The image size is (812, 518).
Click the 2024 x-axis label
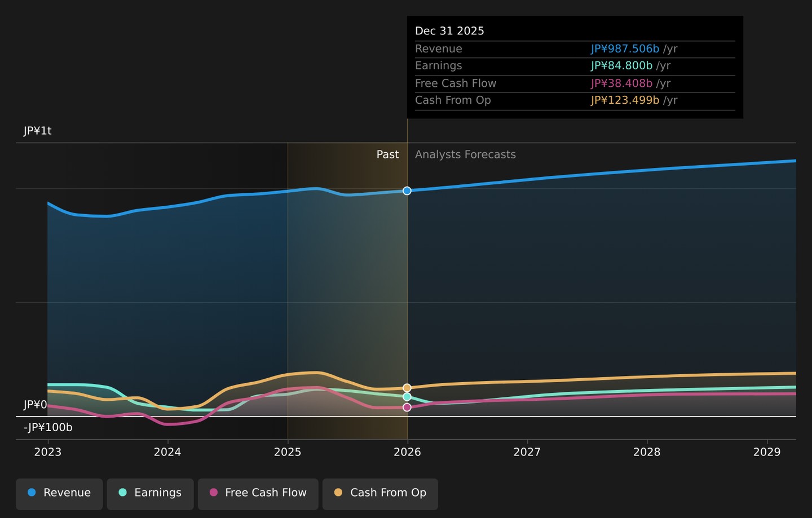click(167, 452)
